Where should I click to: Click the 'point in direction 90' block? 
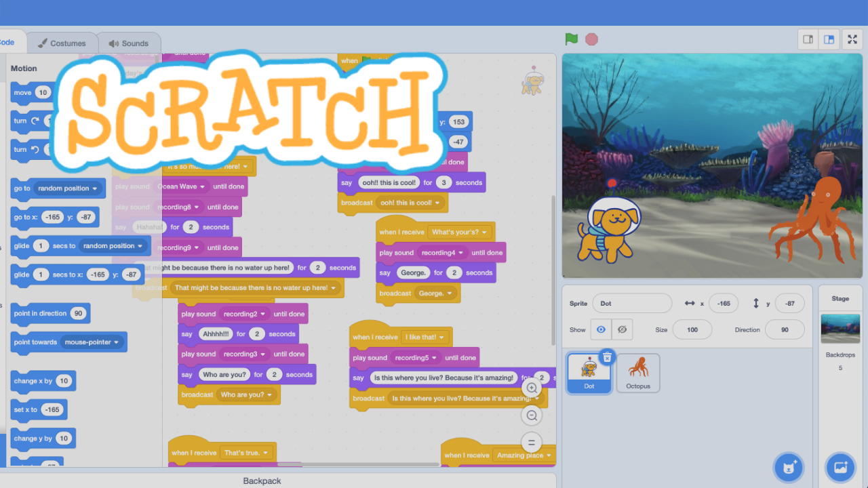coord(50,314)
